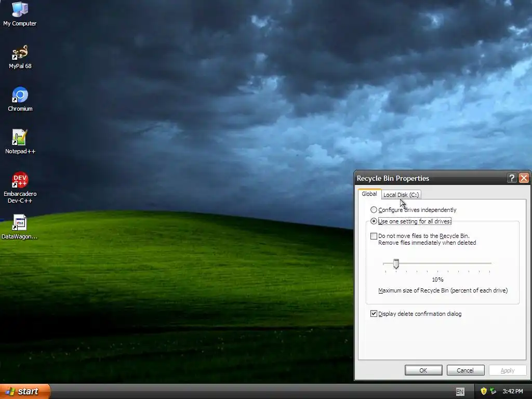The image size is (532, 399).
Task: Switch to the Global tab
Action: click(x=369, y=194)
